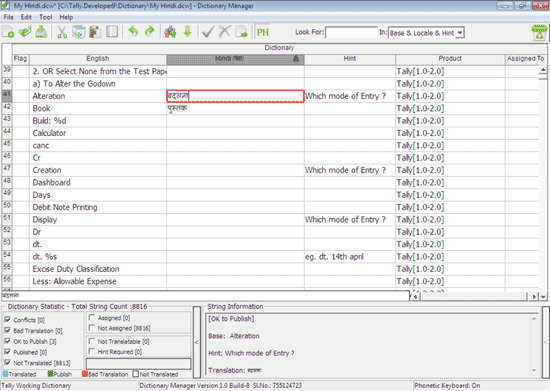Uncheck the Conflicts [0] checkbox
This screenshot has height=391, width=550.
[x=7, y=320]
